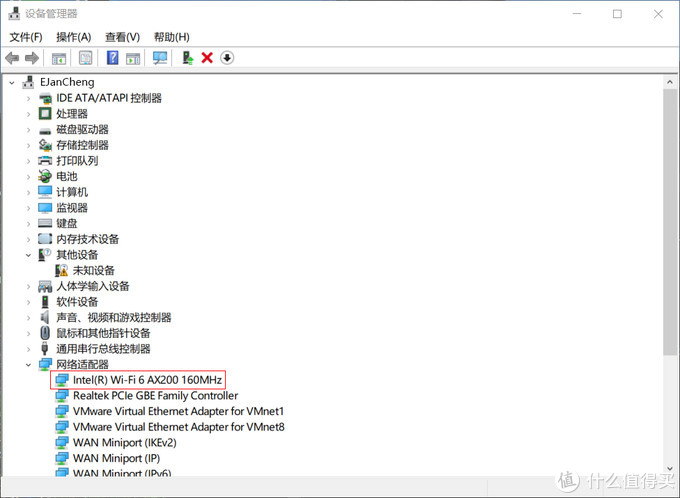680x498 pixels.
Task: Collapse the 网络适配器 node
Action: pos(29,365)
